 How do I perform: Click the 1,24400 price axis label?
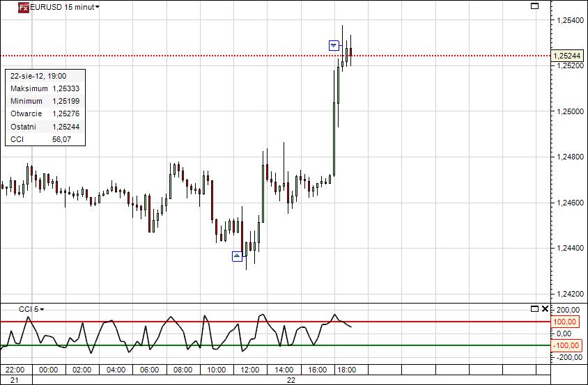point(571,248)
